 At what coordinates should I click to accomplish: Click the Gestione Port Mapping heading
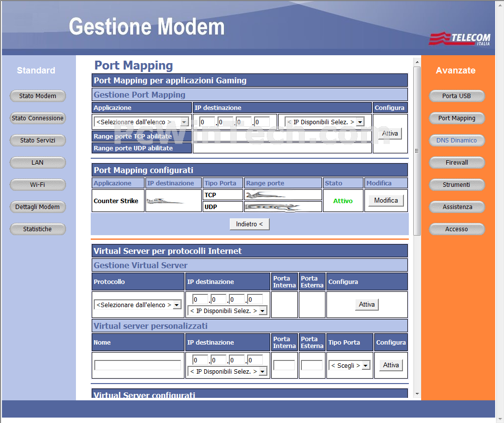[250, 95]
